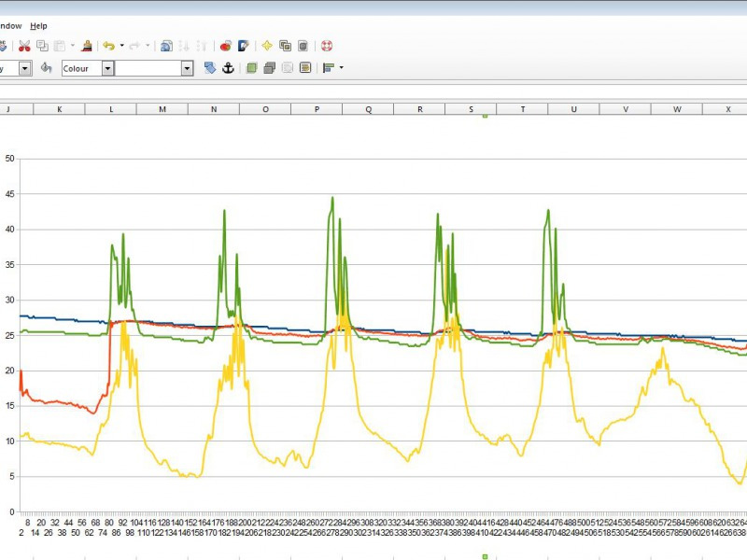
Task: Bring object to front with green icon
Action: pos(252,68)
